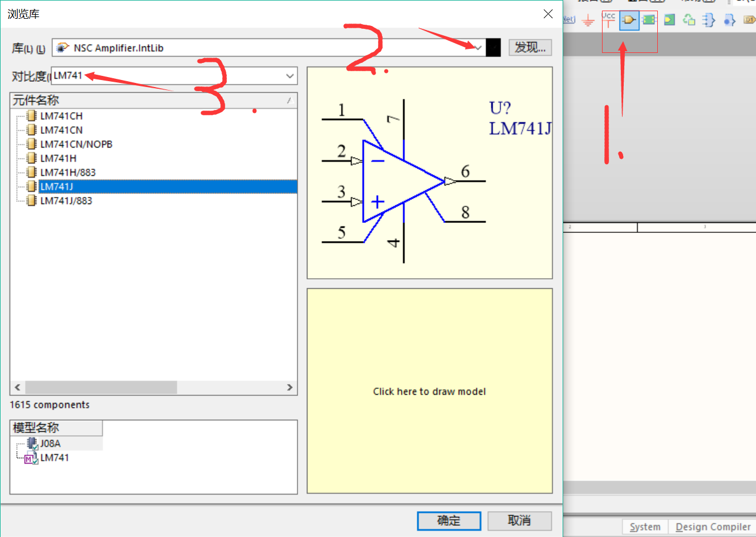Select the LM741CN/NOPB component row

tap(76, 144)
